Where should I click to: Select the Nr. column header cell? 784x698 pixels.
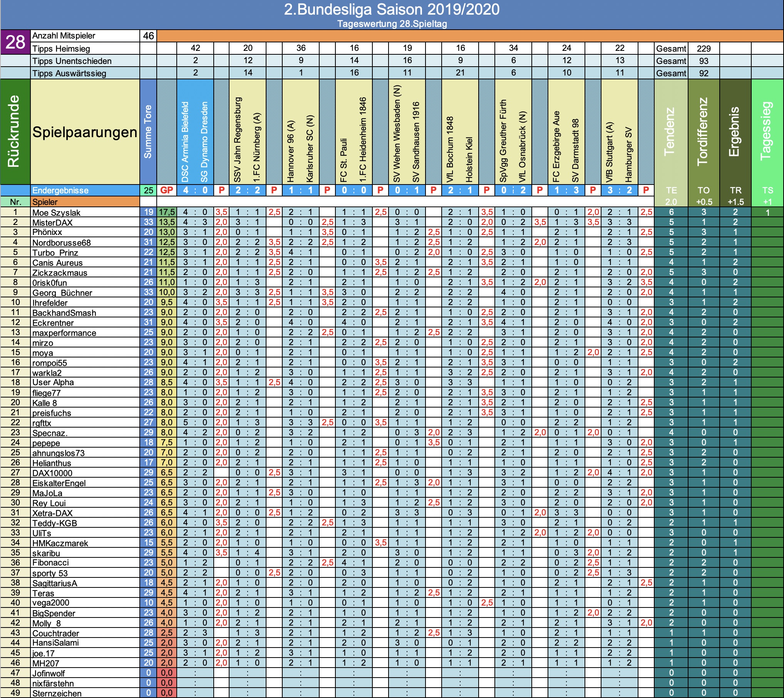click(15, 202)
